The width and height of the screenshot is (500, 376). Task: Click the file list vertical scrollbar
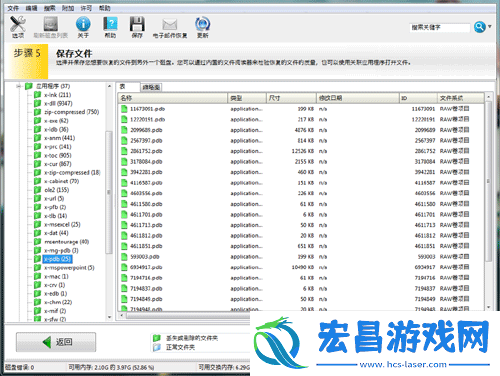488,181
